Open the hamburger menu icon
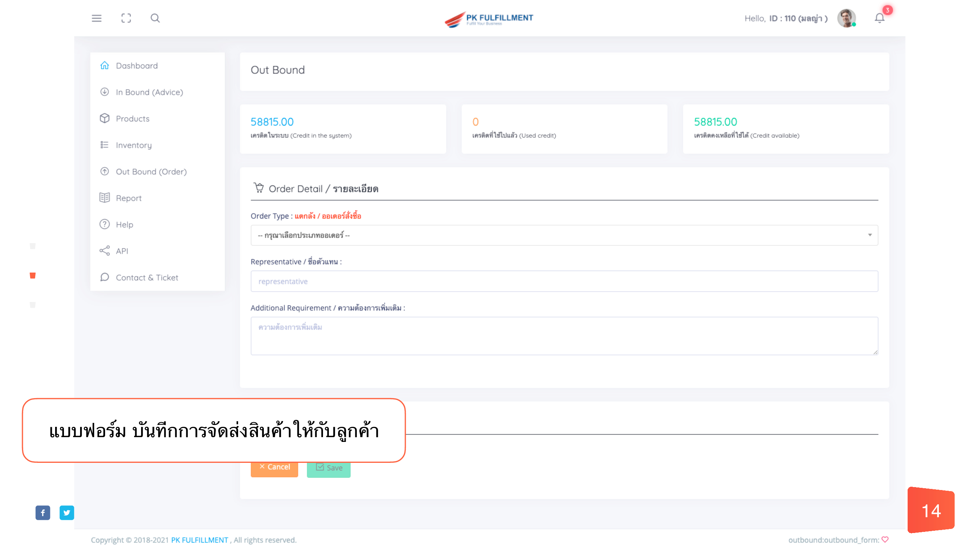Viewport: 980px width, 551px height. (x=97, y=18)
